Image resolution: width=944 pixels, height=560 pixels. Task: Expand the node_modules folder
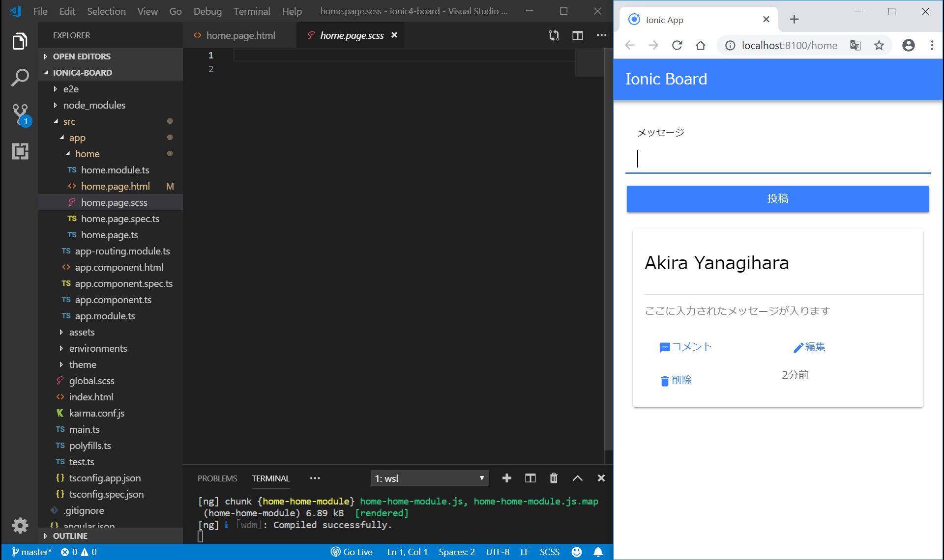94,105
